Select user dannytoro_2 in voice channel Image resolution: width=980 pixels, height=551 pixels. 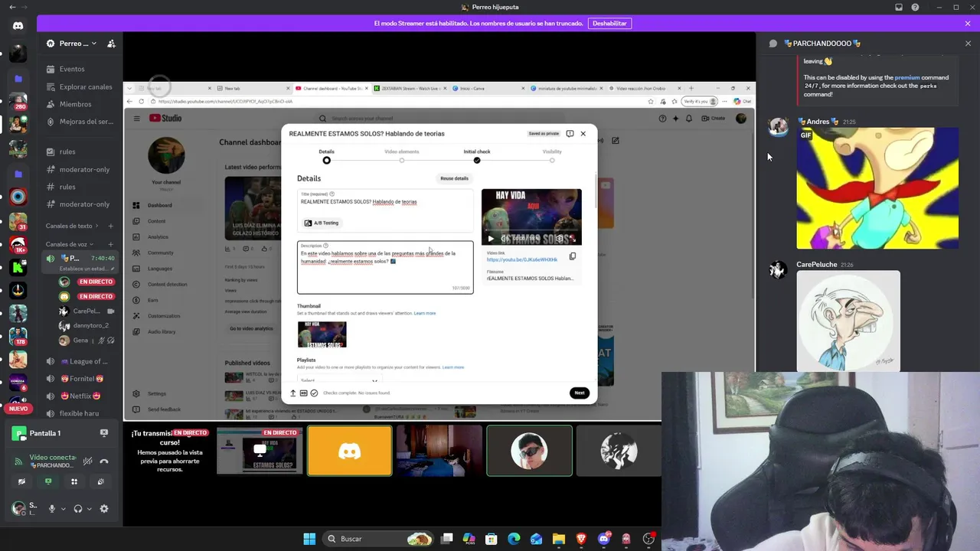[x=87, y=325]
